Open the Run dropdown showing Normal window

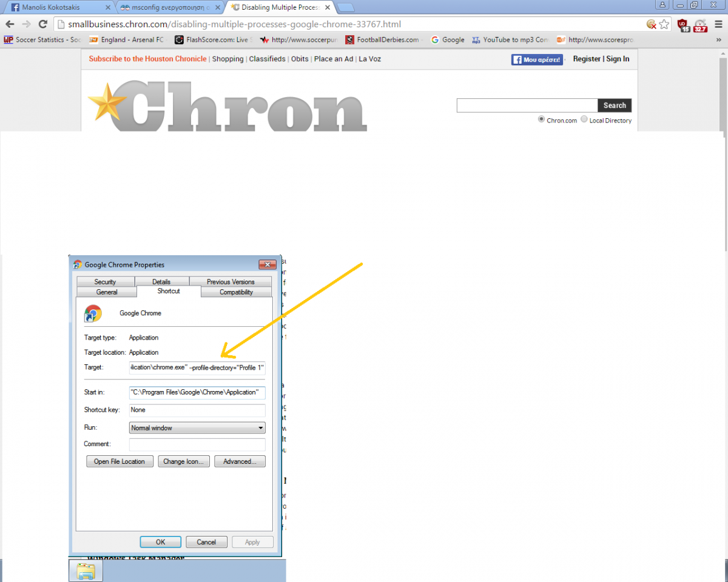pyautogui.click(x=197, y=428)
